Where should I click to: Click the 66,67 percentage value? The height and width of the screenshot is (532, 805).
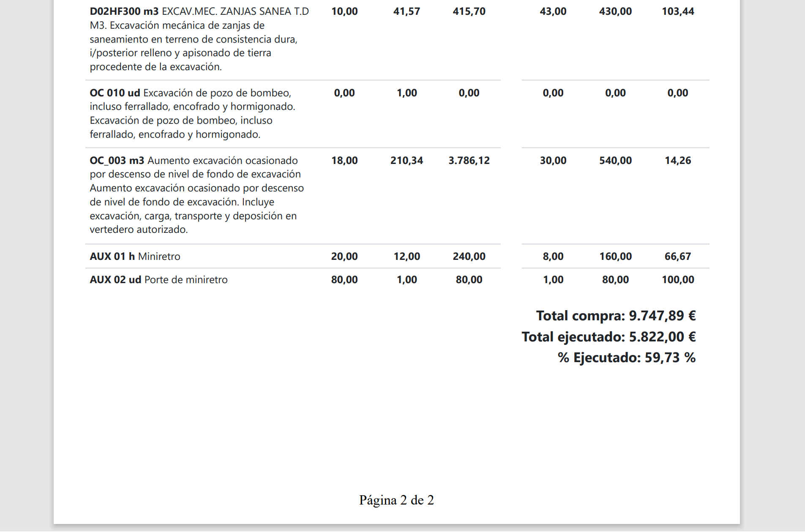677,256
